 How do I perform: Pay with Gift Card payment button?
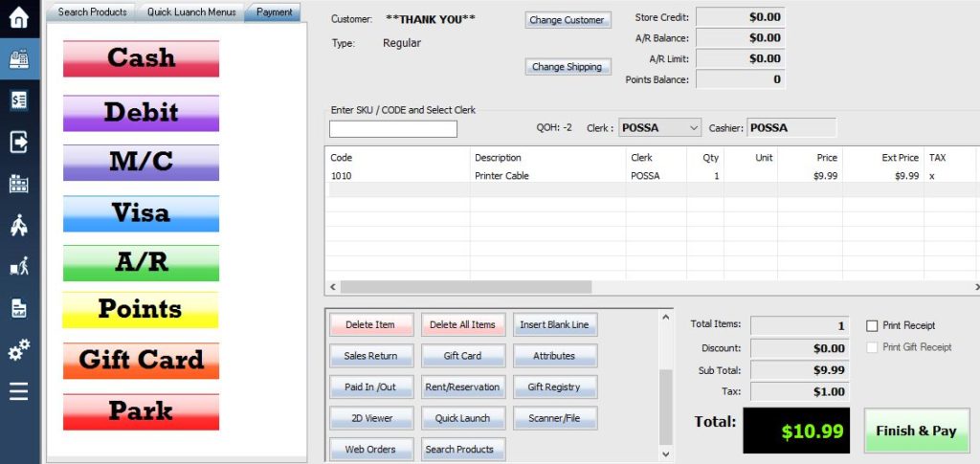tap(141, 361)
